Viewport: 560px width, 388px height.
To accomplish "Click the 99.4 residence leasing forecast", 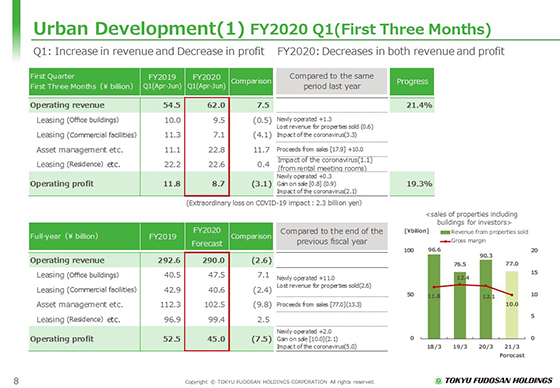I will pos(217,319).
